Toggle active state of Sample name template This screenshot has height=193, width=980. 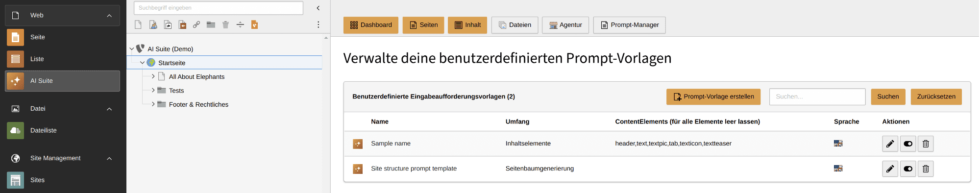(908, 144)
